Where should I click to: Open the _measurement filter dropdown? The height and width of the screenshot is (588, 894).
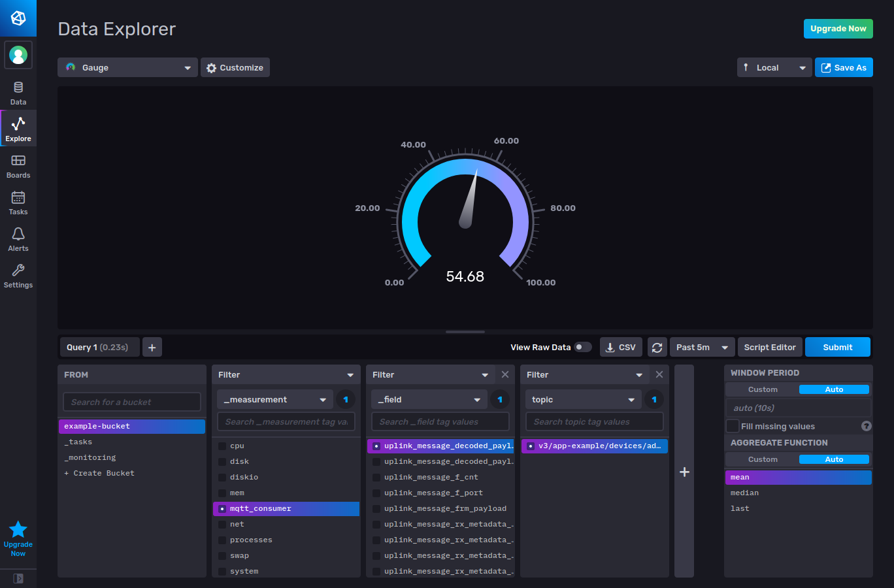[274, 399]
